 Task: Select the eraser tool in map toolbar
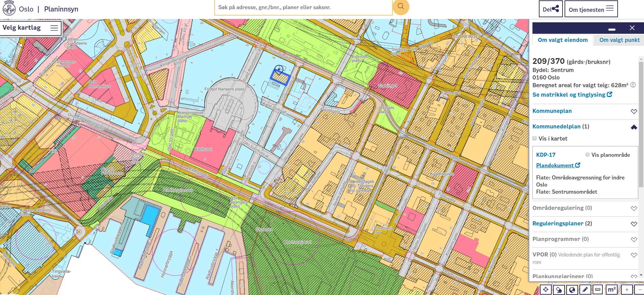click(x=559, y=290)
